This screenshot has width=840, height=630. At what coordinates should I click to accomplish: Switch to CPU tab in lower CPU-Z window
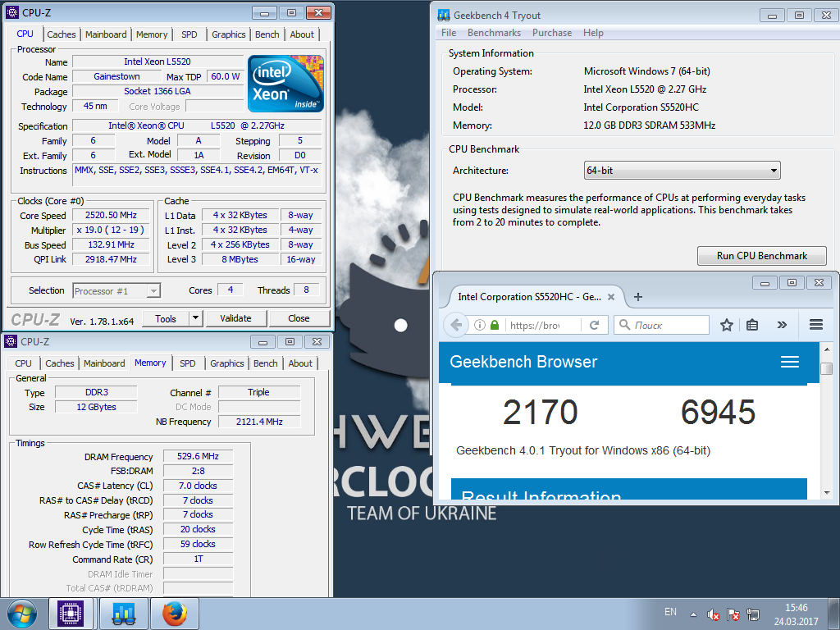click(x=23, y=363)
